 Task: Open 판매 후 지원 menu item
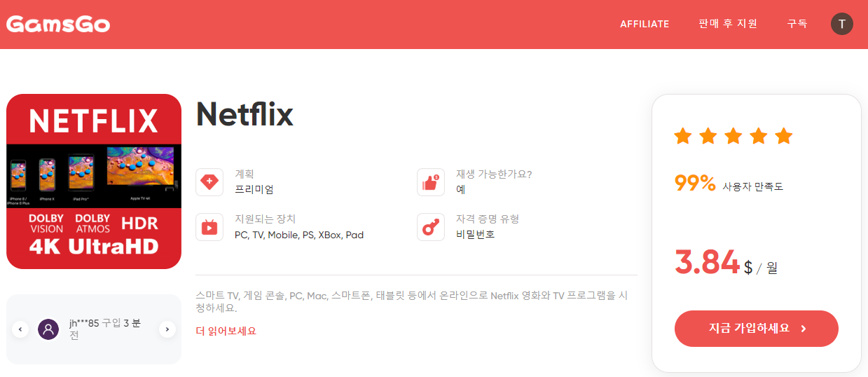[728, 24]
